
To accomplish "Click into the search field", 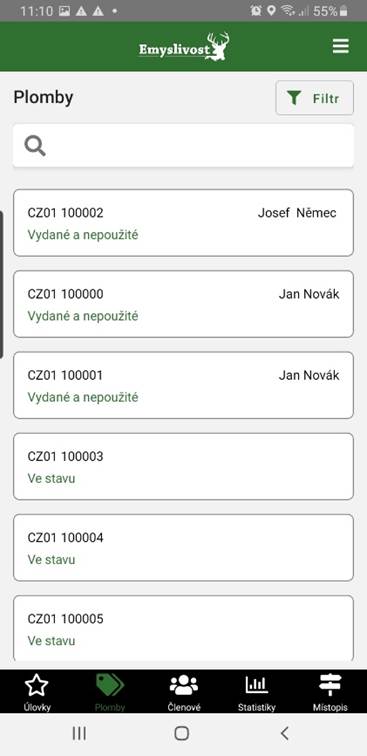I will 183,146.
